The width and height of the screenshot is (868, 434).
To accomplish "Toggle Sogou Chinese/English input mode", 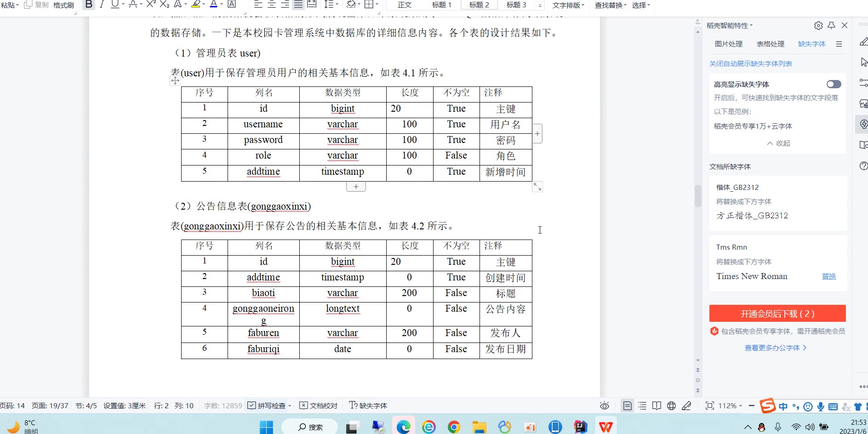I will coord(783,406).
